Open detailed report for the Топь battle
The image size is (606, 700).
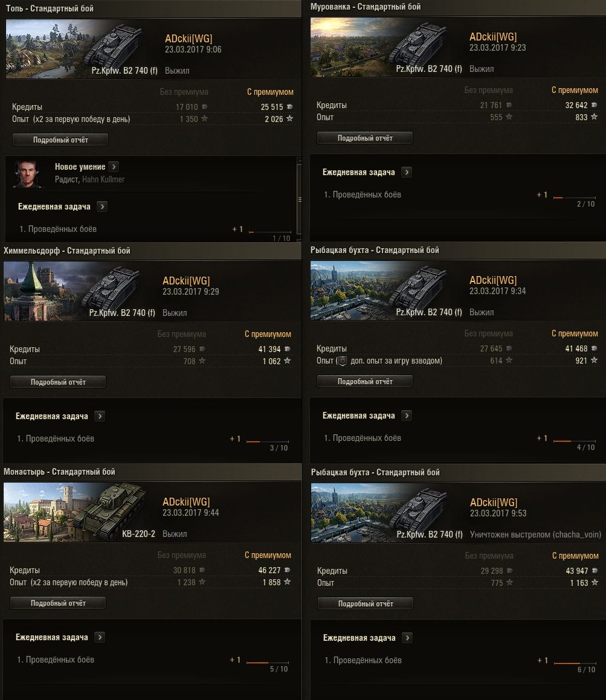click(x=60, y=140)
